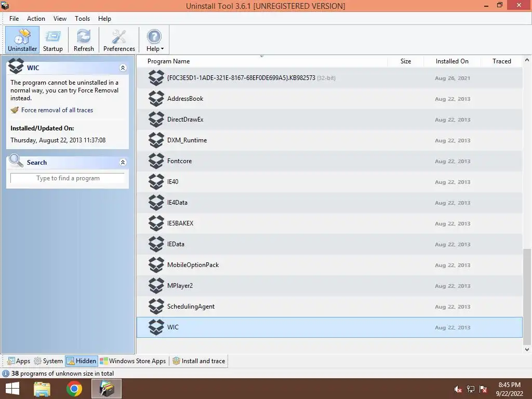Collapse the WIC details panel

[123, 68]
